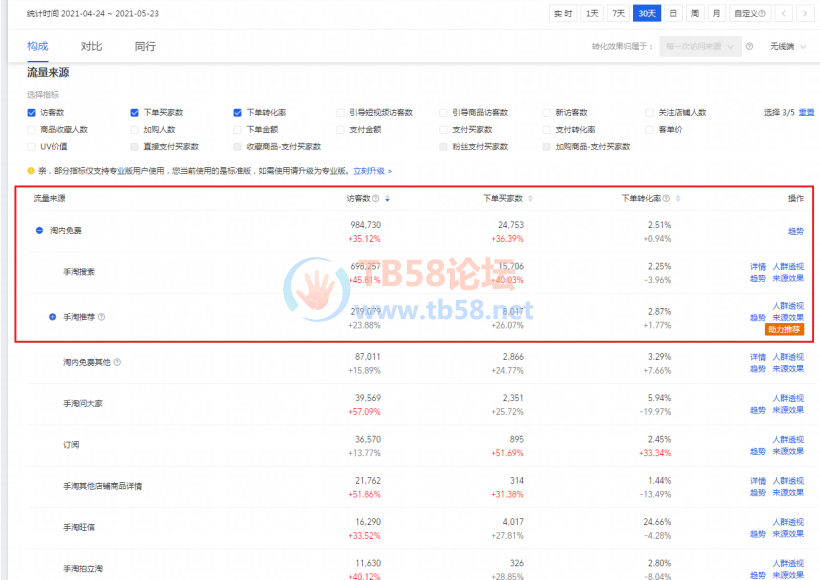Click the orange 助力推荐 button
The height and width of the screenshot is (580, 820).
[x=784, y=329]
